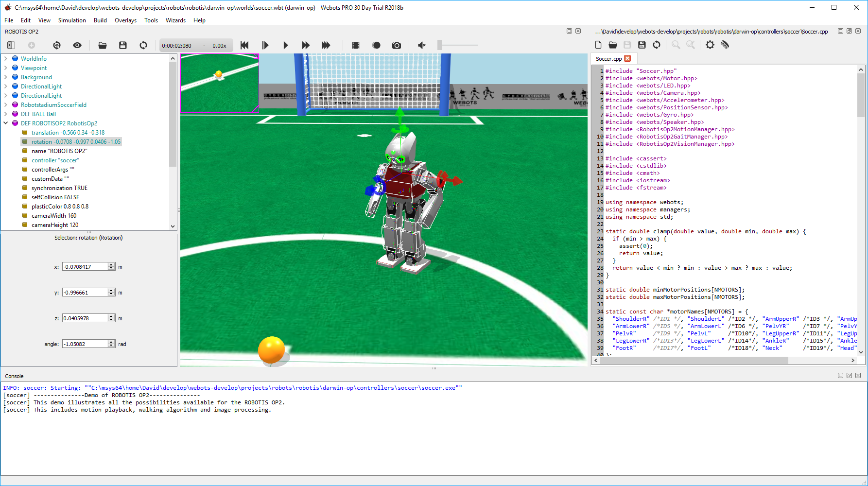Expand the DEF BALL Ball node
868x486 pixels.
click(x=5, y=114)
